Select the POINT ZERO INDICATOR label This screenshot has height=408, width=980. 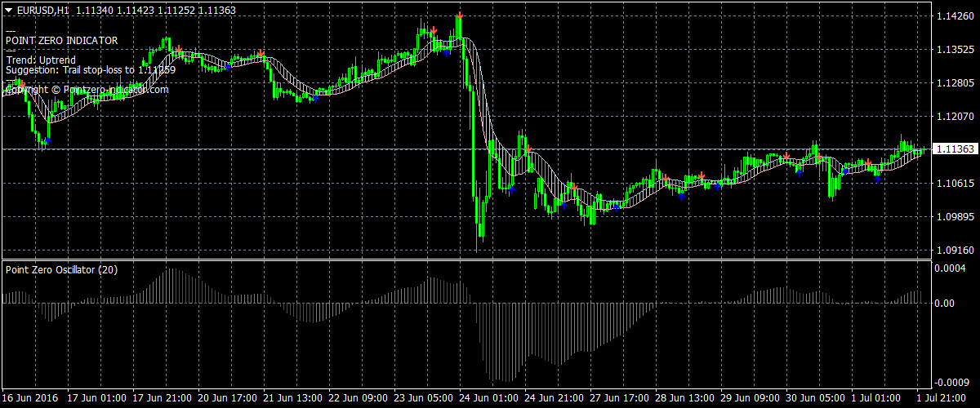pyautogui.click(x=62, y=40)
